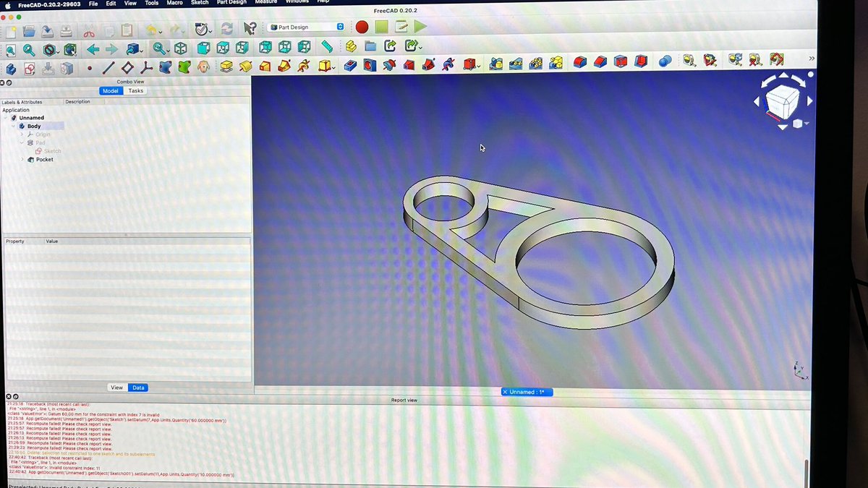The image size is (868, 488).
Task: Create Linear Pattern icon
Action: (515, 64)
